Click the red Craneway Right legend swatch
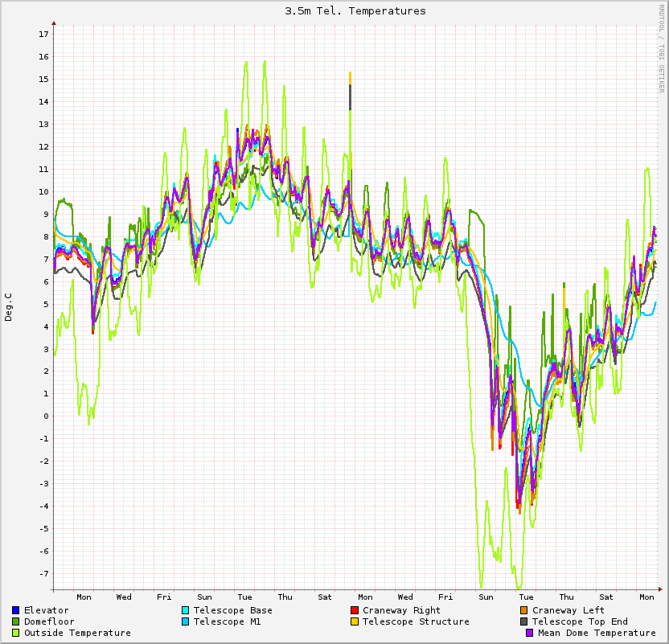 [x=354, y=610]
